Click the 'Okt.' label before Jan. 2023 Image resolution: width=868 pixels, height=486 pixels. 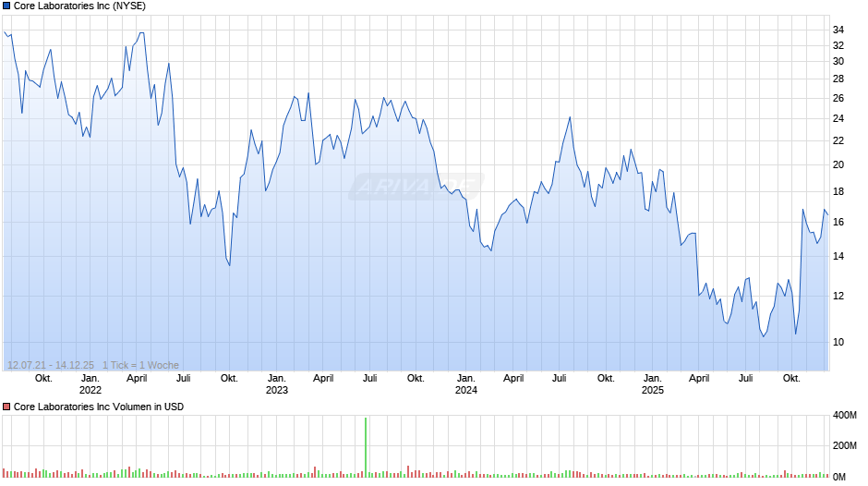[x=229, y=378]
